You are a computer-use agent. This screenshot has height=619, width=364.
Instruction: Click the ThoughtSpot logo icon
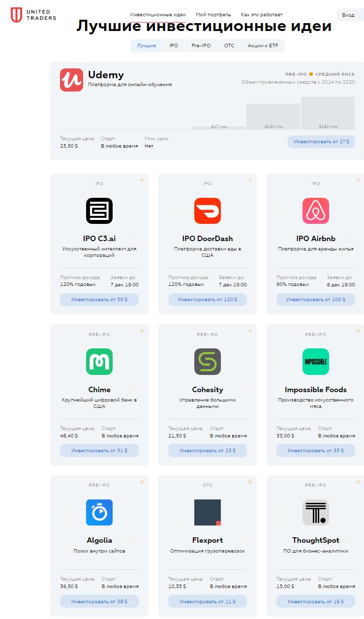315,512
